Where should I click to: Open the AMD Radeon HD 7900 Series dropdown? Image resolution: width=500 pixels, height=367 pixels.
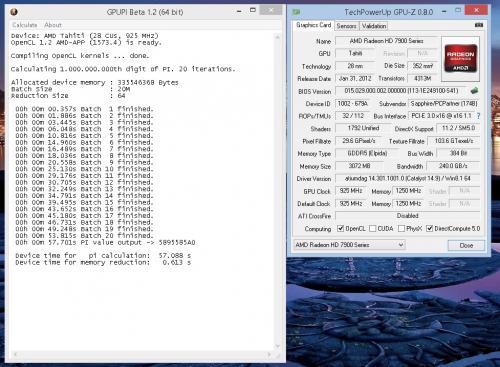pos(349,245)
